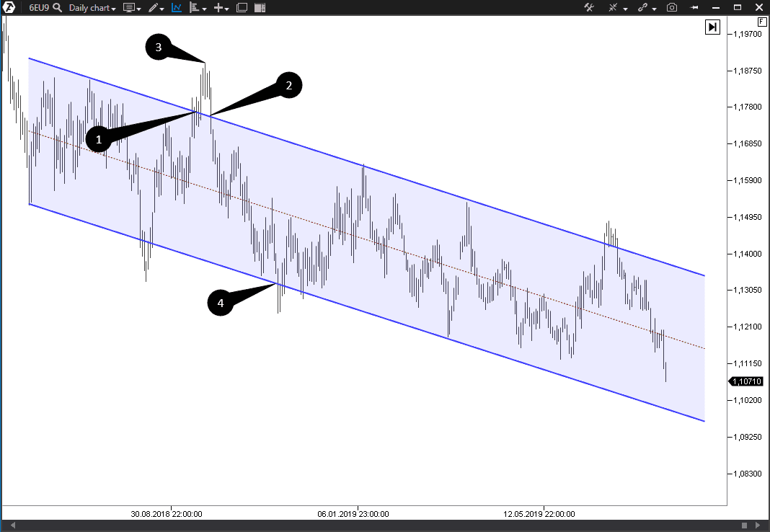Open the settings wrench icon
Viewport: 770px width, 532px height.
pos(588,8)
